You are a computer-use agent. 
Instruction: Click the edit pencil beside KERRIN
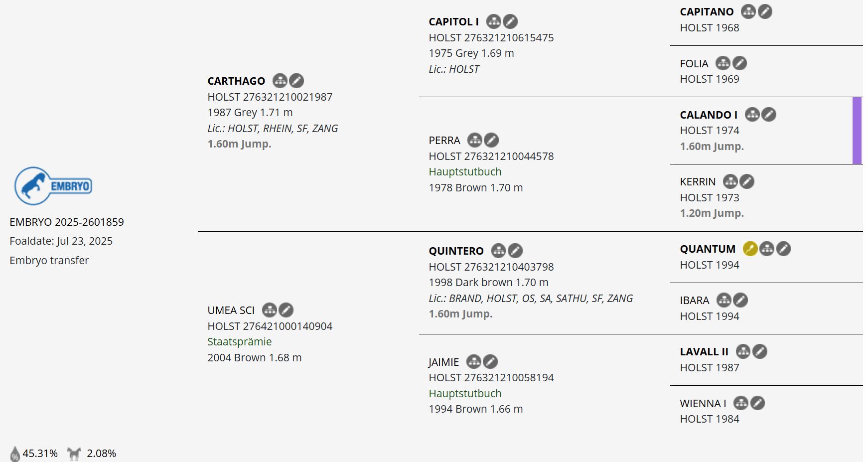(746, 181)
